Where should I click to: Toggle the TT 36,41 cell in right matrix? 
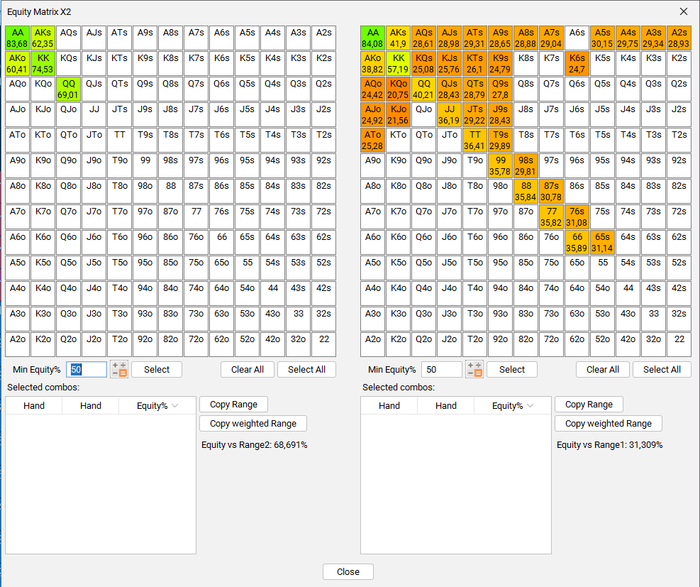475,140
